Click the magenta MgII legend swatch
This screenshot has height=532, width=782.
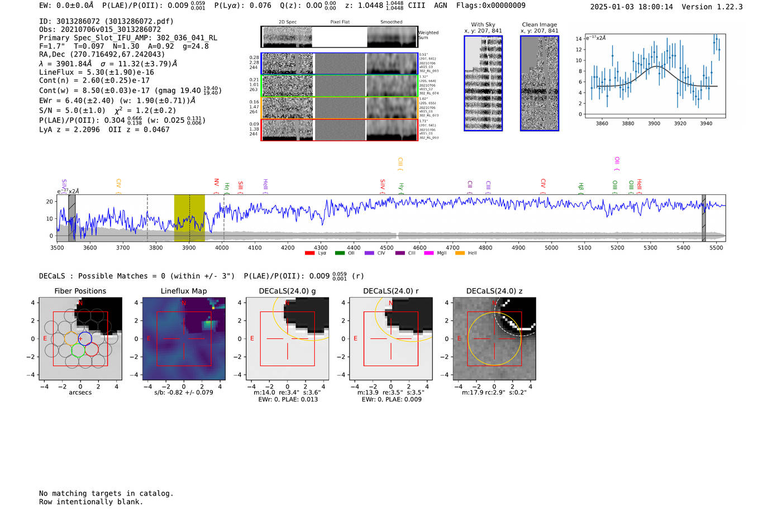click(x=429, y=253)
